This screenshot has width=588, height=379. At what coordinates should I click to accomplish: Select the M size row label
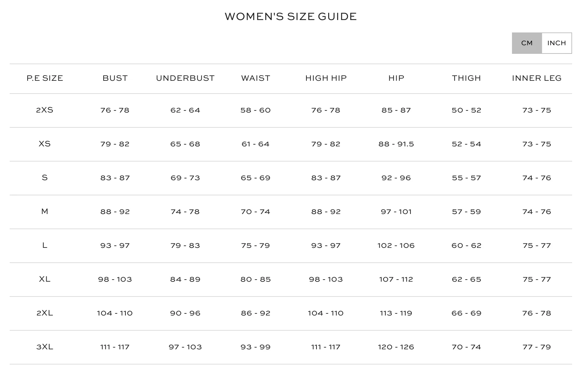click(x=45, y=212)
